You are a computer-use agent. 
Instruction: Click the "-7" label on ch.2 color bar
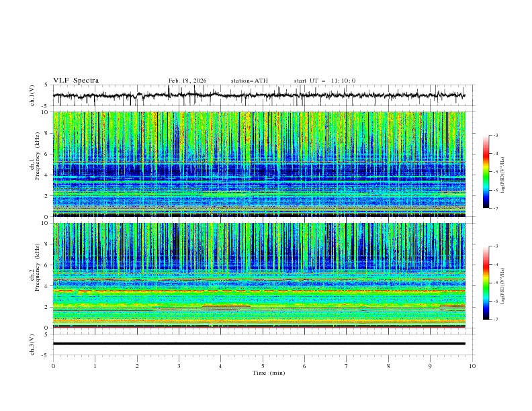click(x=495, y=319)
